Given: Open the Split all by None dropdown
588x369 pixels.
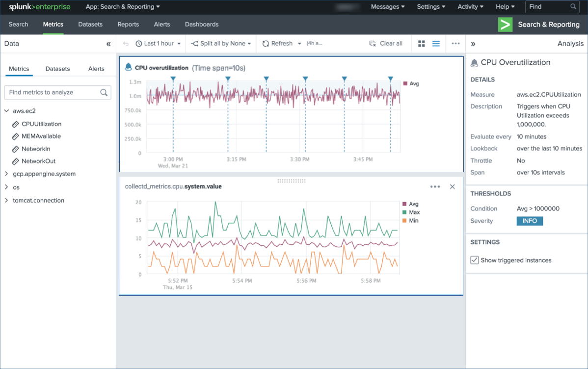Looking at the screenshot, I should 220,43.
